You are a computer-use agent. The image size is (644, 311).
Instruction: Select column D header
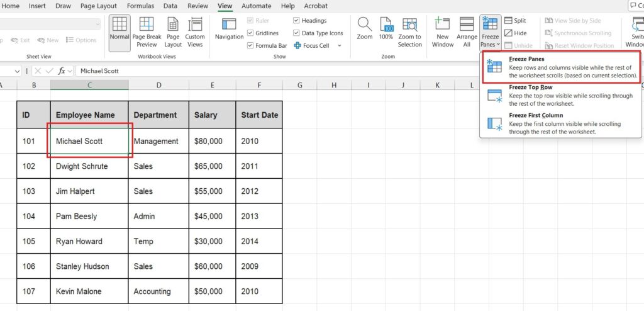pyautogui.click(x=158, y=85)
